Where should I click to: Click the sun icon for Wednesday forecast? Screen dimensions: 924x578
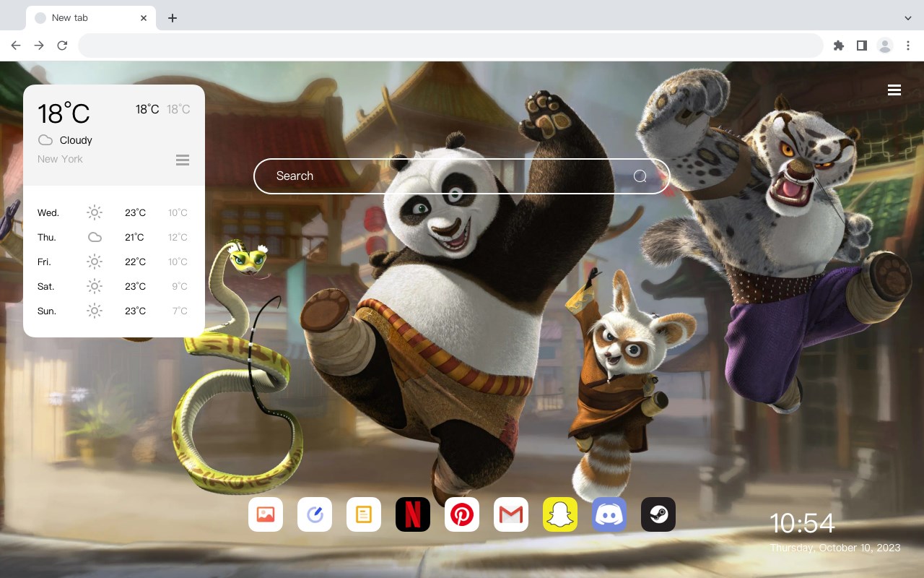[x=95, y=212]
